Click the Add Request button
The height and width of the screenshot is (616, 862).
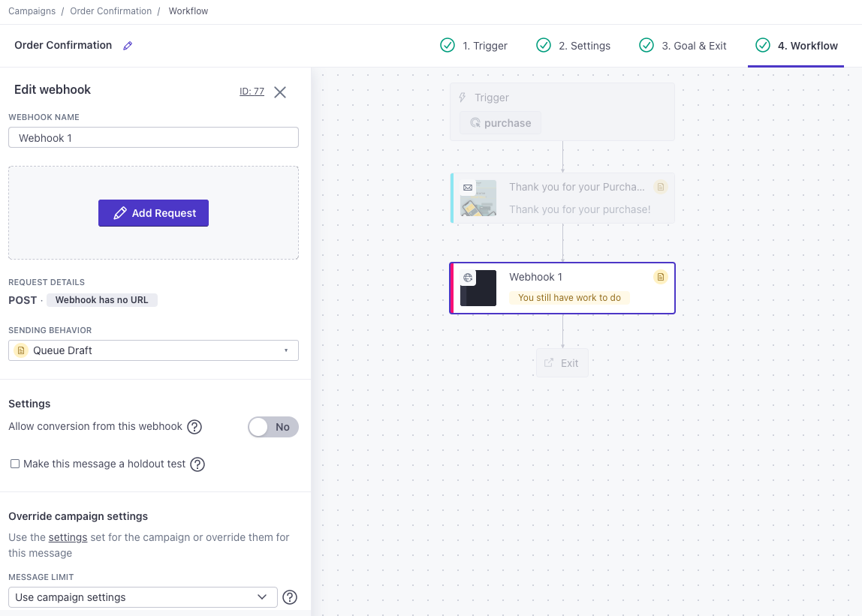coord(153,213)
